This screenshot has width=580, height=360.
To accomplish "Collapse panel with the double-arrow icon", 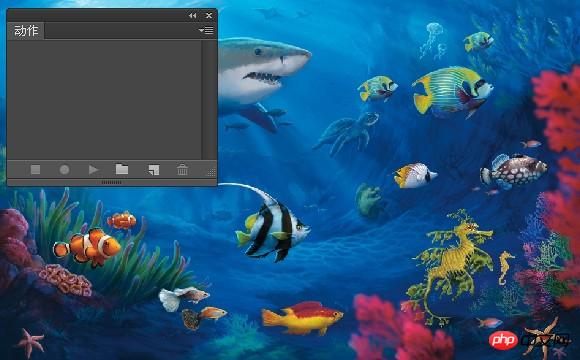I will 192,16.
